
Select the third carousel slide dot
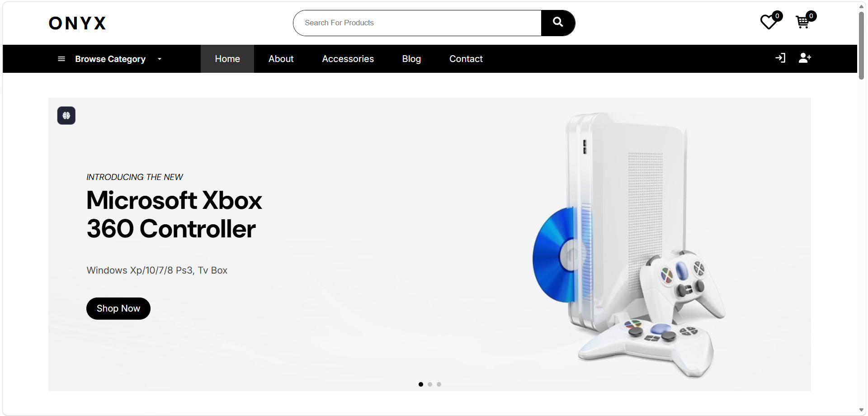[x=439, y=384]
